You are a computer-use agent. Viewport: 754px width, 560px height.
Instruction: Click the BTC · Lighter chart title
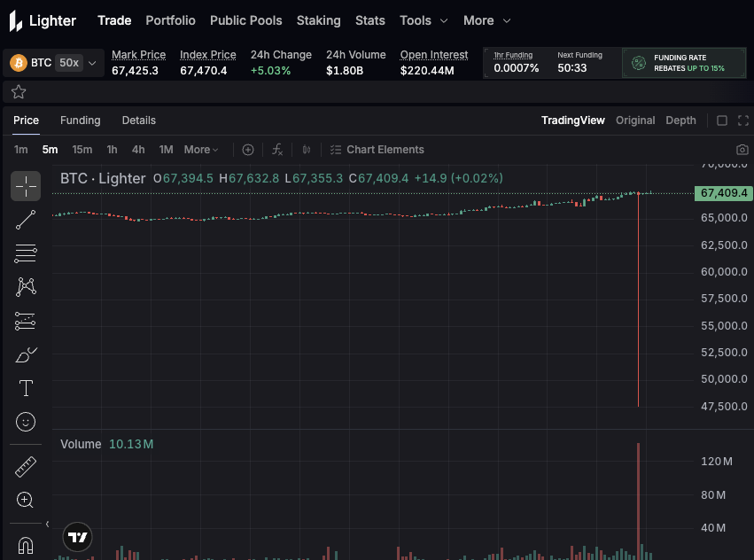point(103,178)
